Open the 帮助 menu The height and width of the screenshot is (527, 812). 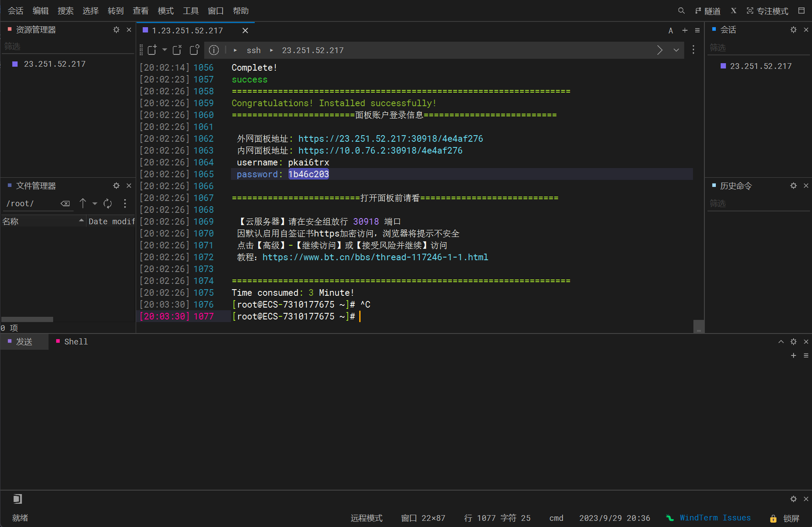click(x=241, y=11)
